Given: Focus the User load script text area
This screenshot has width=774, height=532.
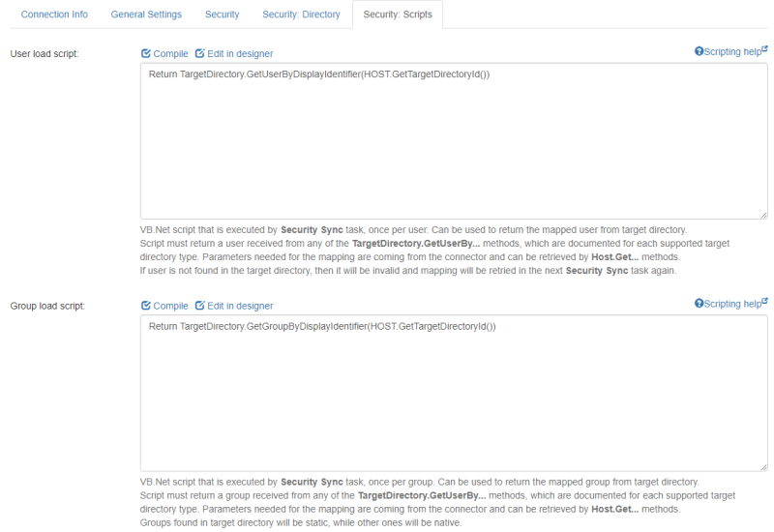Looking at the screenshot, I should [x=454, y=141].
